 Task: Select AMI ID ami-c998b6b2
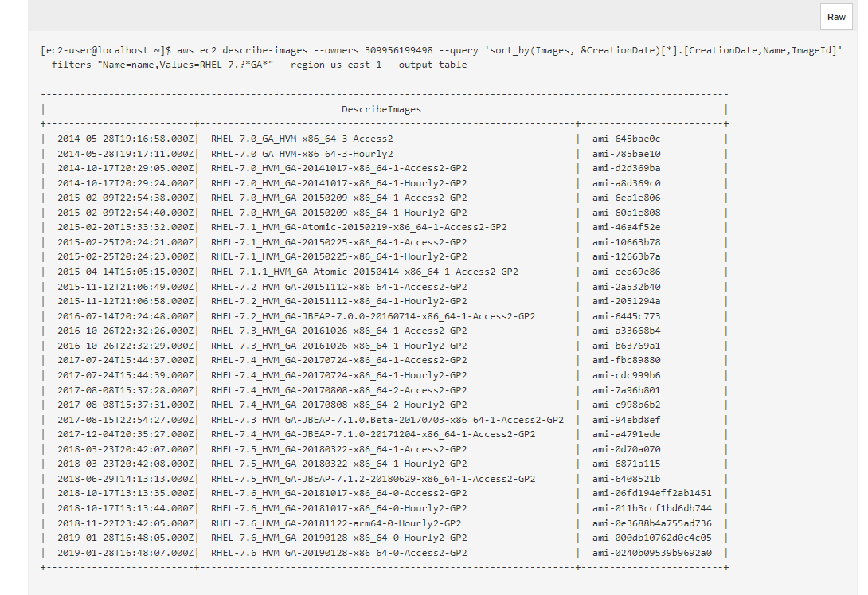626,405
